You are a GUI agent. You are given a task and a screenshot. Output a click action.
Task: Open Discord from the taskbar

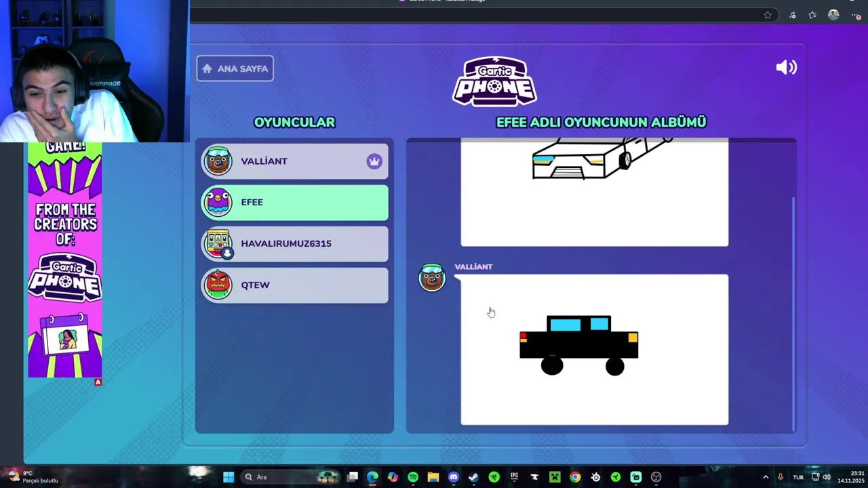454,477
